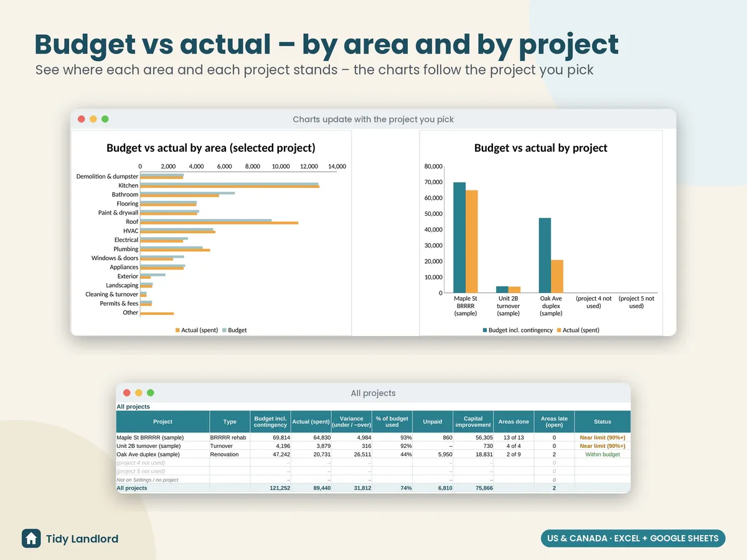Click the 'Unit 2B turnover (sample)' label under project chart
Screen dimensions: 747x560
(509, 306)
